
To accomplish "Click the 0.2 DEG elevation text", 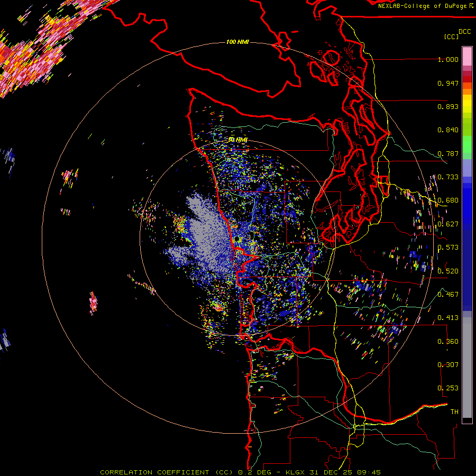I will 255,472.
